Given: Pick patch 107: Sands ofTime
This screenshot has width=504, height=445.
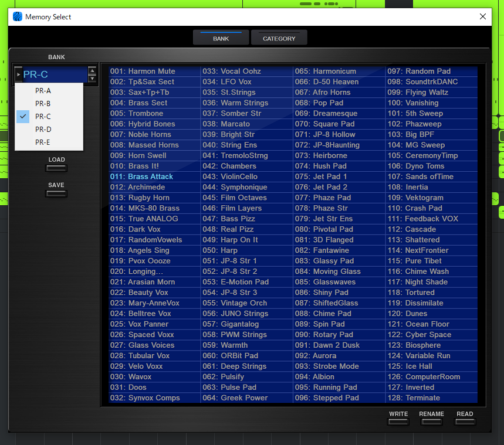Looking at the screenshot, I should (432, 176).
